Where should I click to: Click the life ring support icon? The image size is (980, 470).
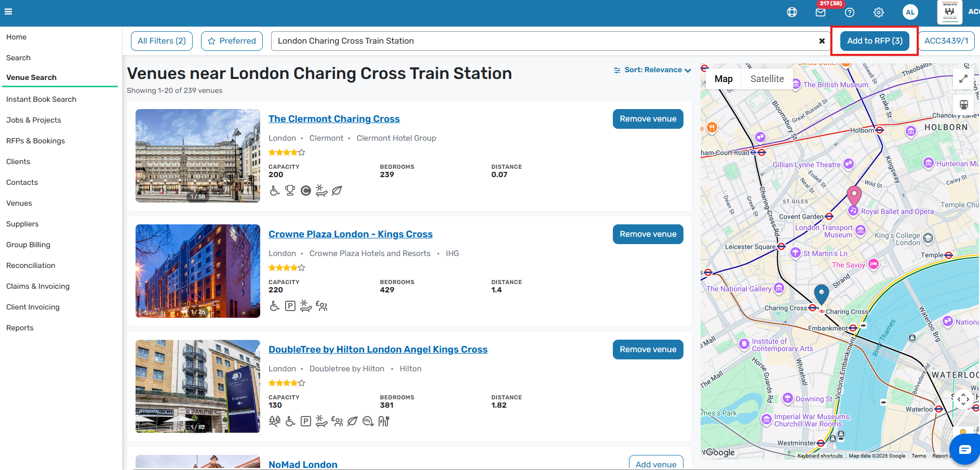[792, 12]
